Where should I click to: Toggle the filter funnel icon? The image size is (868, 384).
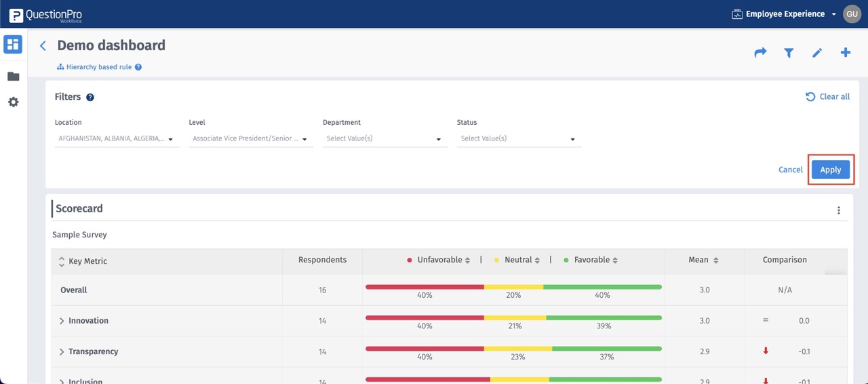789,52
